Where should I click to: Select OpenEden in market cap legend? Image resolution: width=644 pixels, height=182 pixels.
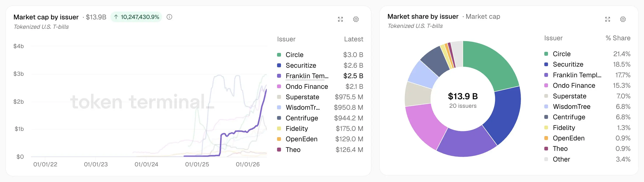(301, 139)
